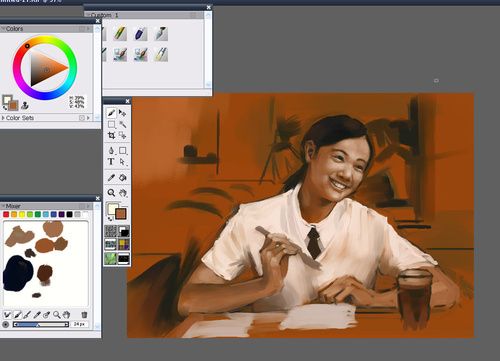Select the Zoom tool in the Mixer
This screenshot has height=361, width=500.
pos(57,314)
